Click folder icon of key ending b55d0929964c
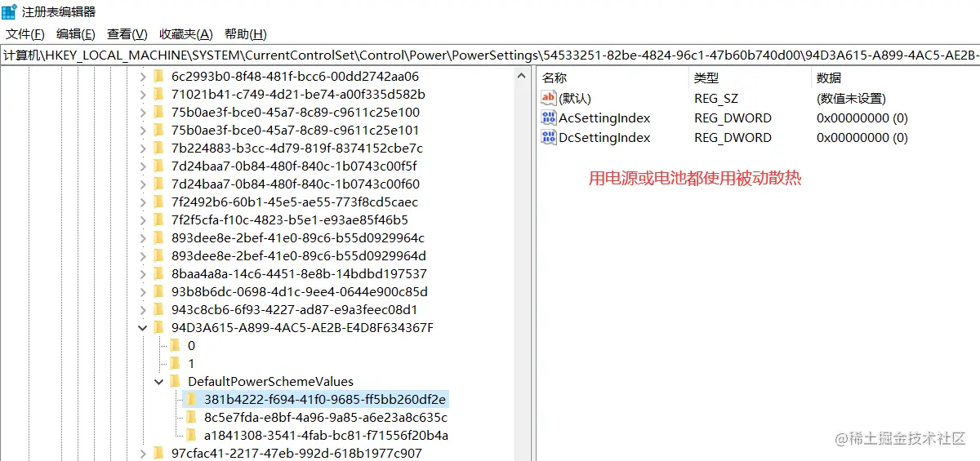980x461 pixels. 158,237
